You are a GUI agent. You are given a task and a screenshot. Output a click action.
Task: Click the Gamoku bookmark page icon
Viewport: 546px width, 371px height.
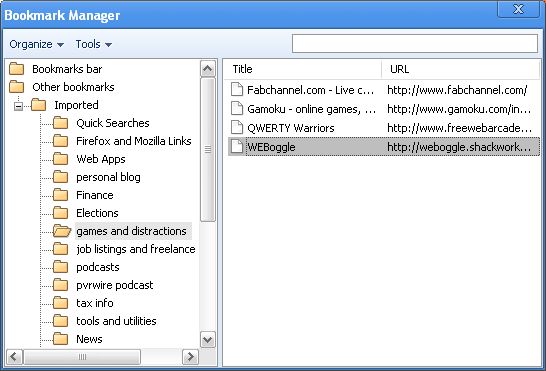point(237,108)
